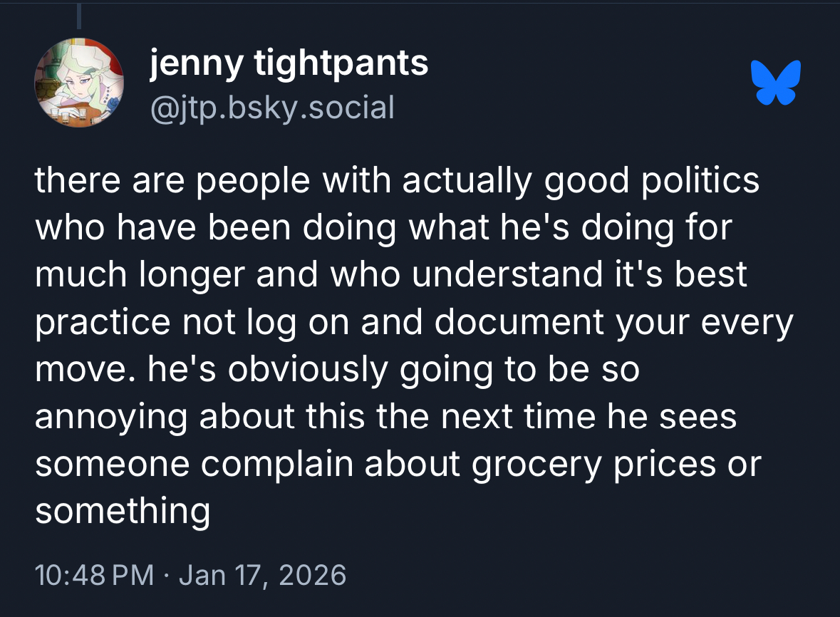This screenshot has height=617, width=840.
Task: Click the Bluesky butterfly logo
Action: [776, 82]
